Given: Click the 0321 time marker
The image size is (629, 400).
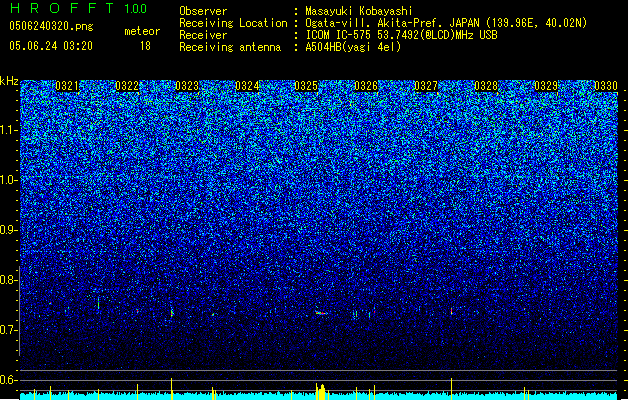Looking at the screenshot, I should 67,86.
